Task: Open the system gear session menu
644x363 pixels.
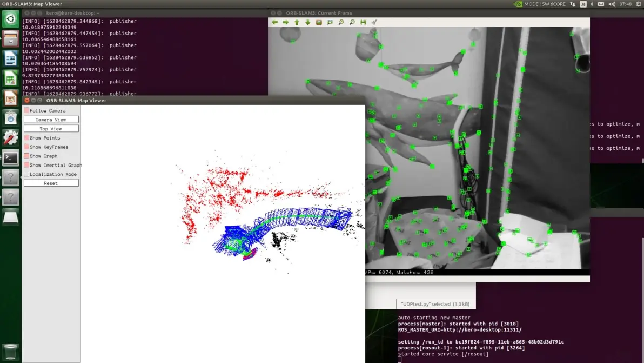Action: click(x=638, y=4)
